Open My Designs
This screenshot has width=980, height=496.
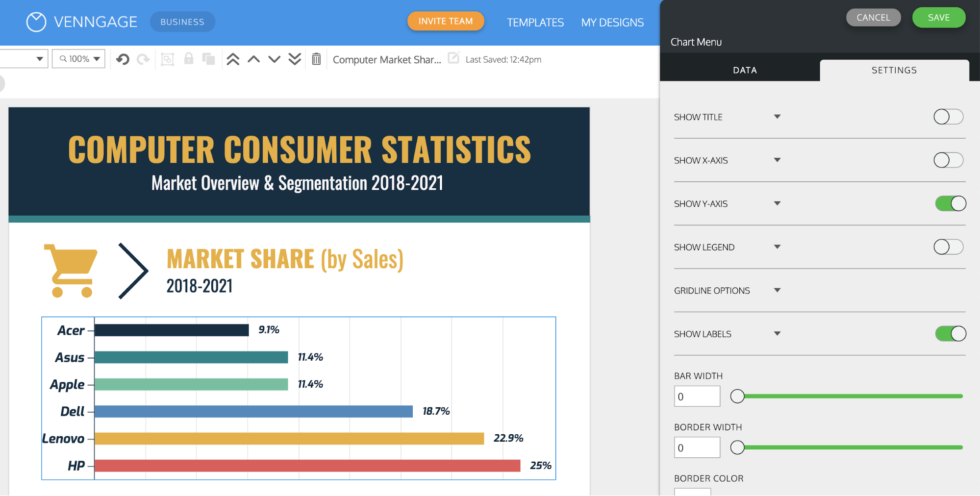(612, 23)
